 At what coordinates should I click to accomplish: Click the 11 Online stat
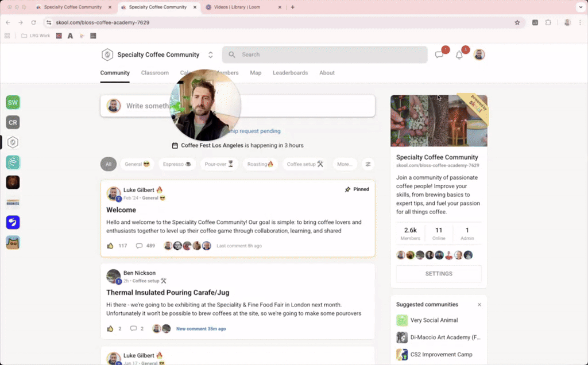(439, 234)
